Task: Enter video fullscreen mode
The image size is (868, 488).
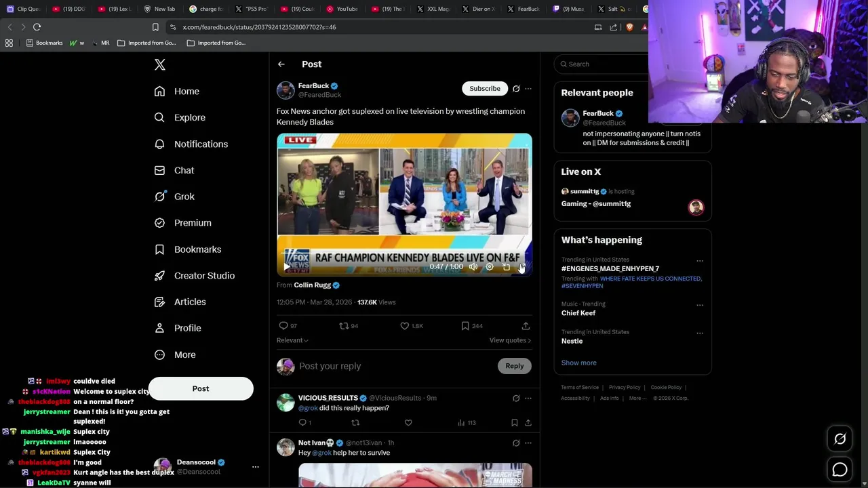Action: coord(521,267)
